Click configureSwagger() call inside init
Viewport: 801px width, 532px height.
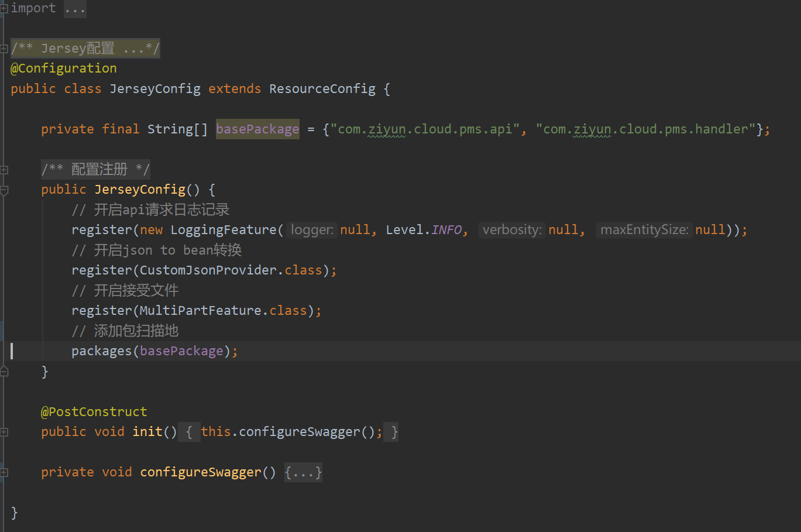(300, 432)
